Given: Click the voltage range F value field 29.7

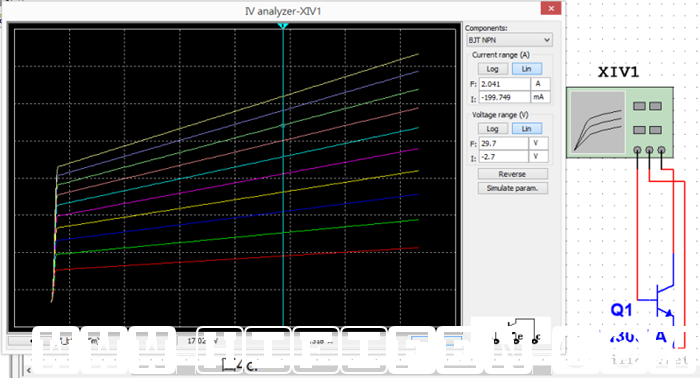Looking at the screenshot, I should tap(503, 144).
